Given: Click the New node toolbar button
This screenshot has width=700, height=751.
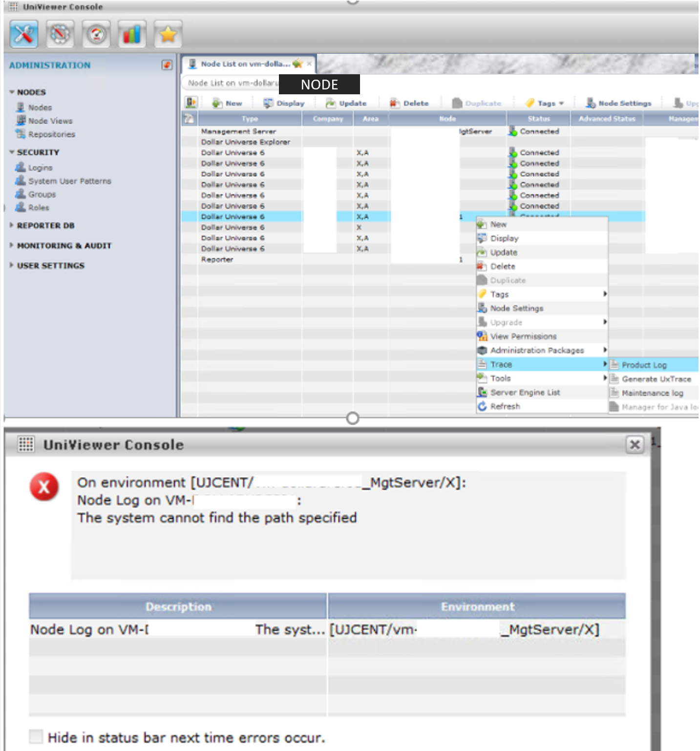Looking at the screenshot, I should (x=227, y=103).
